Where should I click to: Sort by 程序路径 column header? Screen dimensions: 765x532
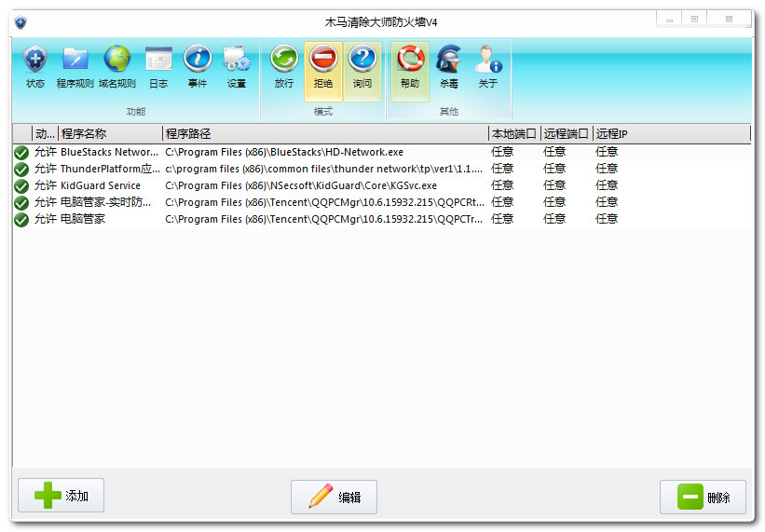pyautogui.click(x=325, y=133)
